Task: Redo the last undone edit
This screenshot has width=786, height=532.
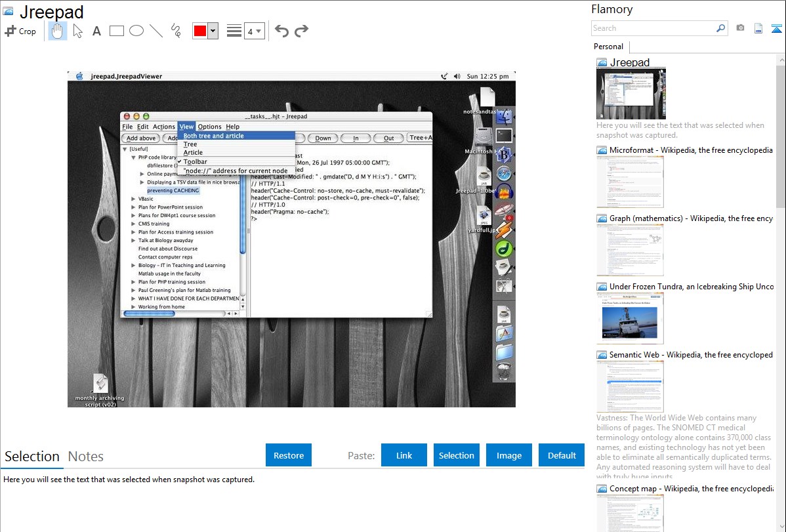Action: pos(301,31)
